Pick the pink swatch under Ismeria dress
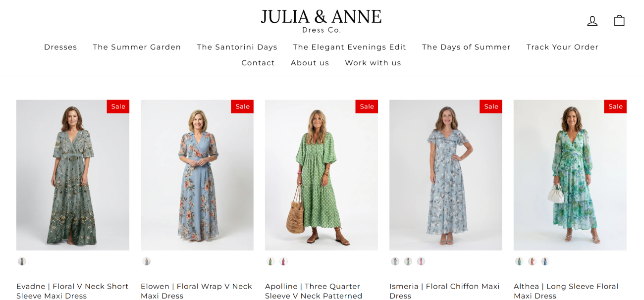This screenshot has height=300, width=644. click(x=421, y=261)
